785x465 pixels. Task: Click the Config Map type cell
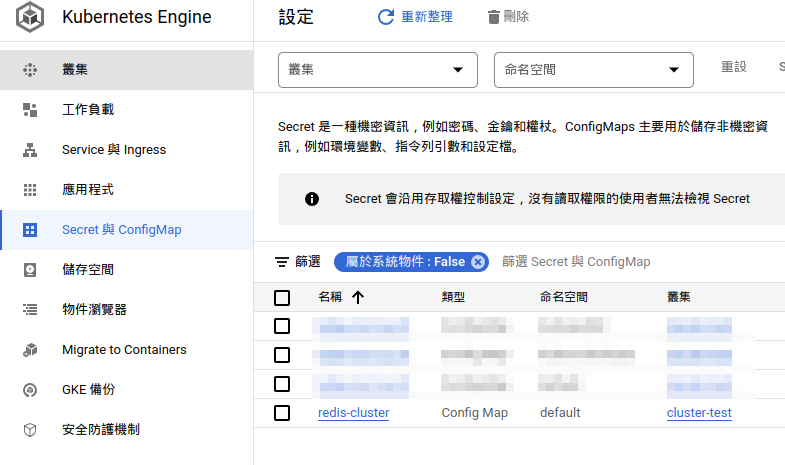coord(475,413)
